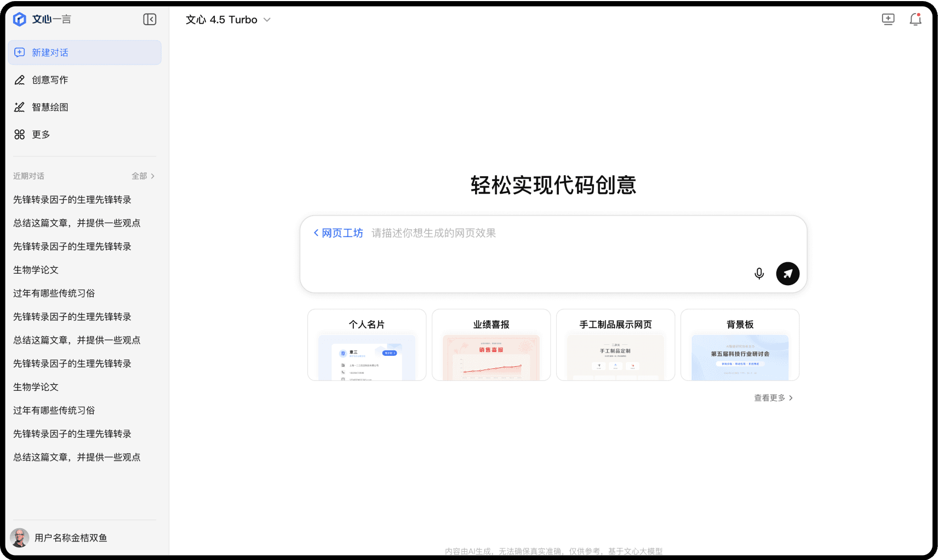This screenshot has height=560, width=938.
Task: Activate microphone voice input
Action: [x=759, y=274]
